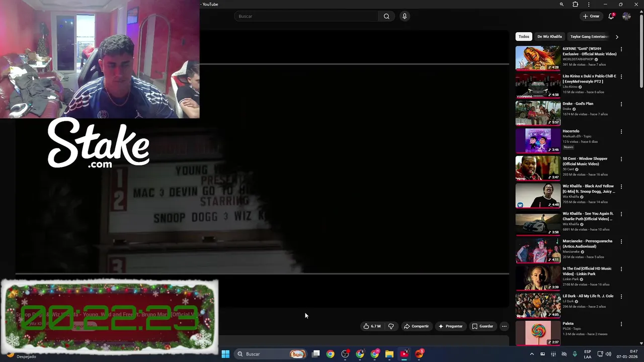
Task: Open options menu for 50 Cent Window Shopper
Action: [621, 159]
